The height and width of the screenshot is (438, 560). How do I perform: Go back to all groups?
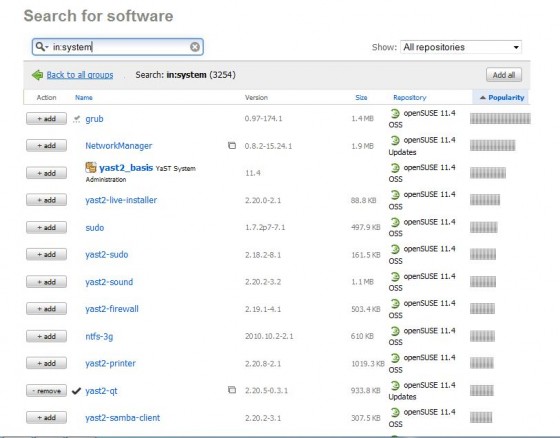(80, 75)
